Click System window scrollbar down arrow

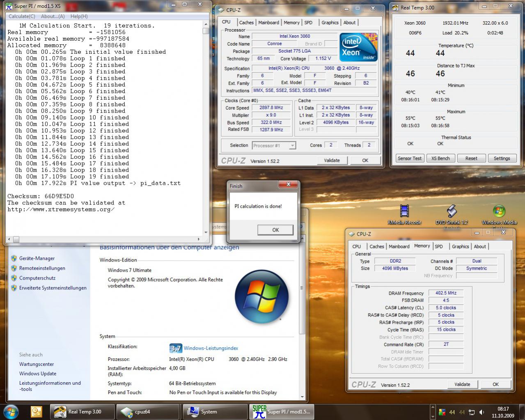pos(303,397)
